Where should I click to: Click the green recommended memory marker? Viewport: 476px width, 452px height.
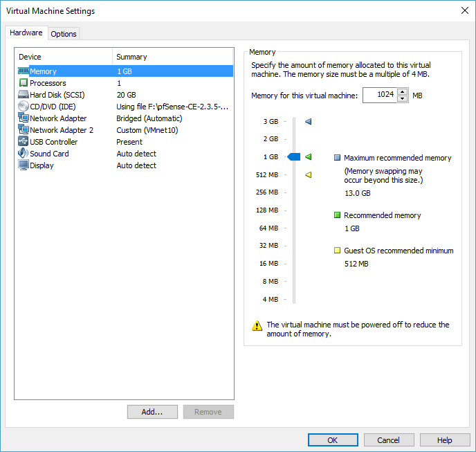309,157
